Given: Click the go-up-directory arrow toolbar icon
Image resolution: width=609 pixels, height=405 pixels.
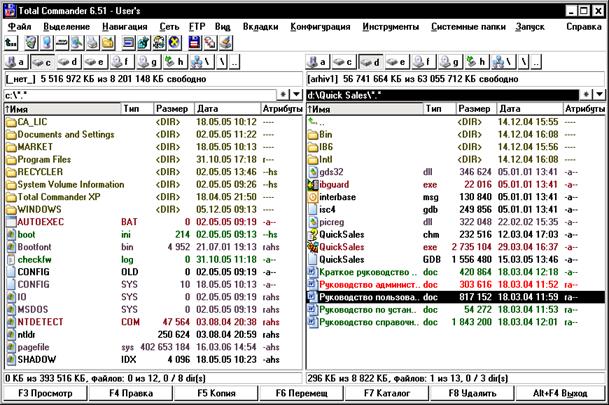Looking at the screenshot, I should (11, 43).
